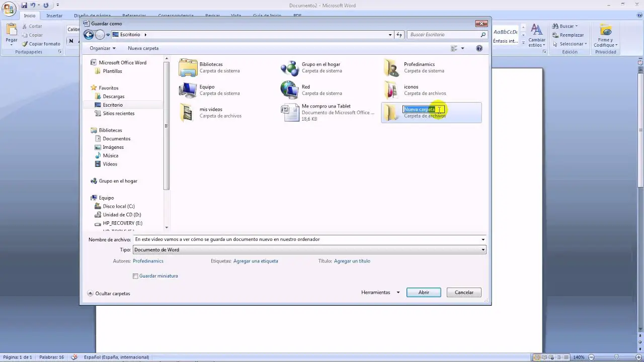Click the Undo icon in Quick Access toolbar

click(34, 5)
